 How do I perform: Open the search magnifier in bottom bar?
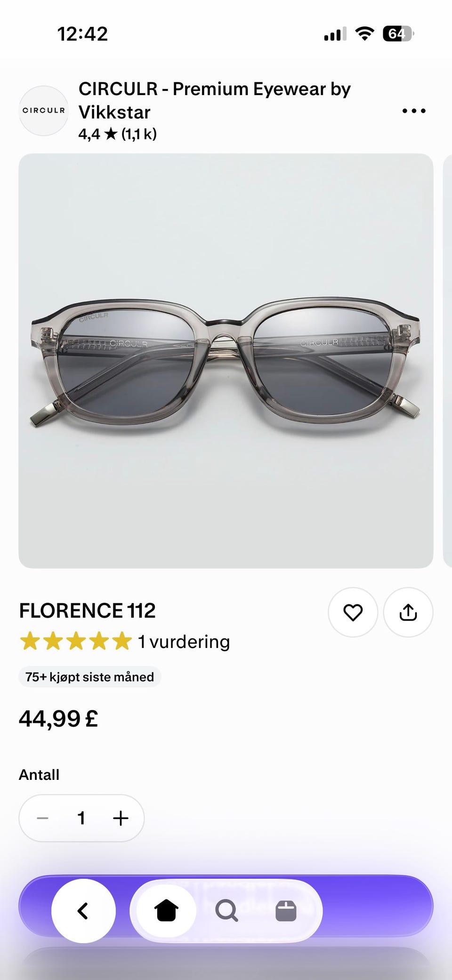226,911
